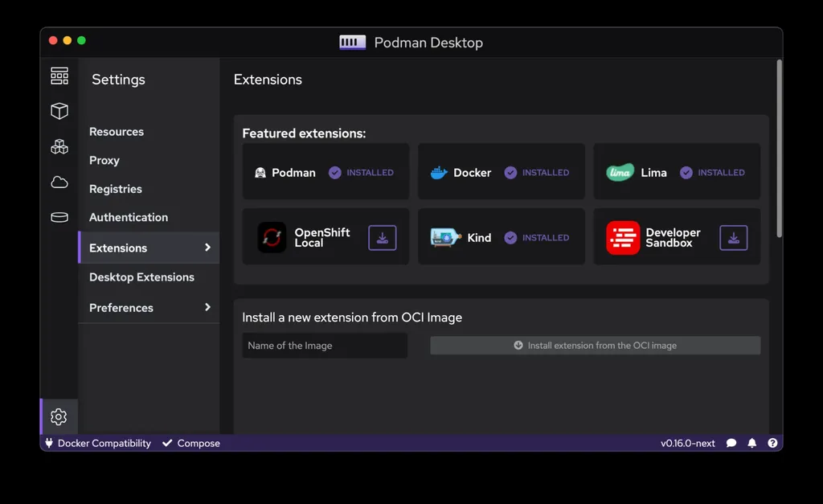
Task: Open Authentication settings page
Action: click(x=129, y=217)
